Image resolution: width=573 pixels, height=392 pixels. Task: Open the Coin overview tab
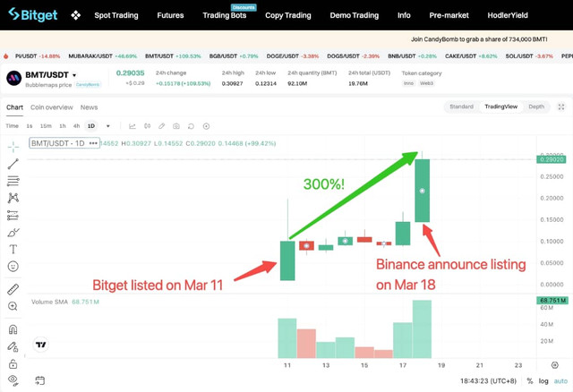[x=52, y=107]
